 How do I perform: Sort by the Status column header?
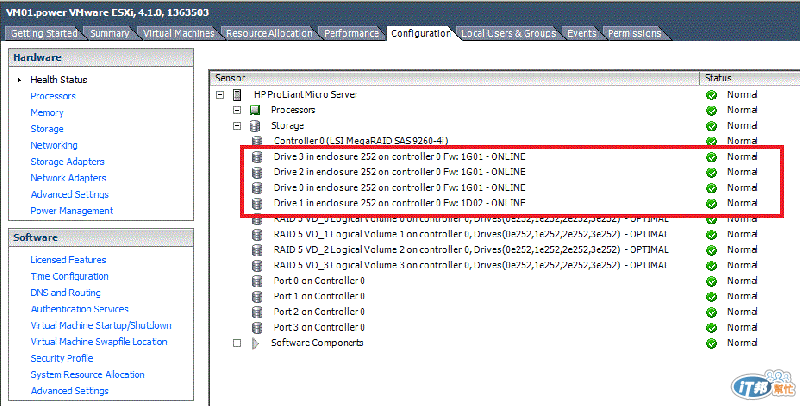click(749, 78)
